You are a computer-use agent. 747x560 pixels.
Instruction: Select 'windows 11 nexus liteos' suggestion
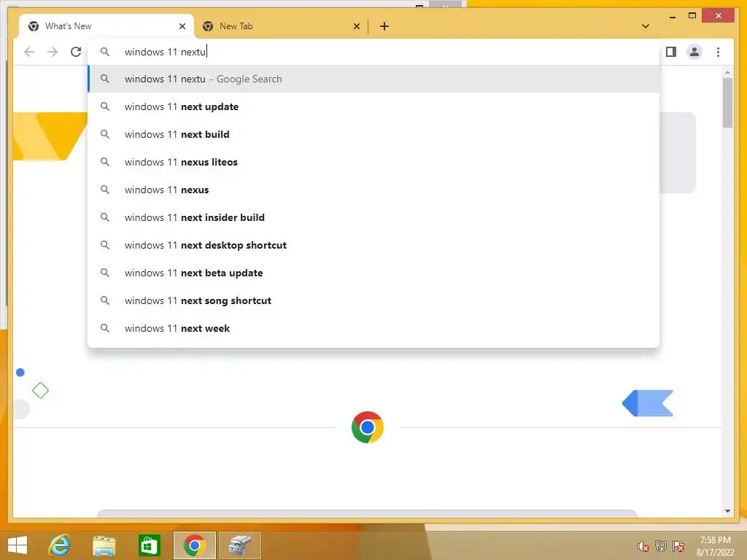(373, 162)
